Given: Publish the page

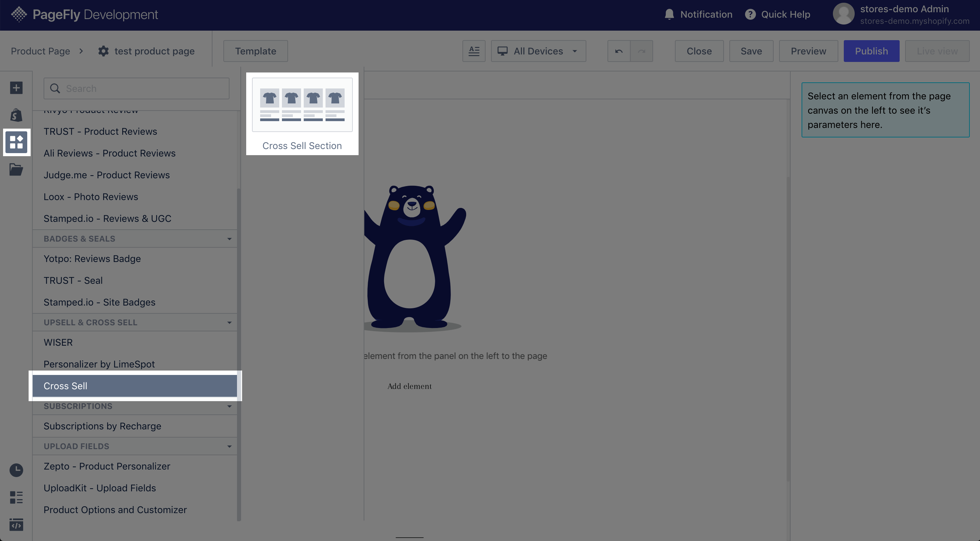Looking at the screenshot, I should click(872, 51).
